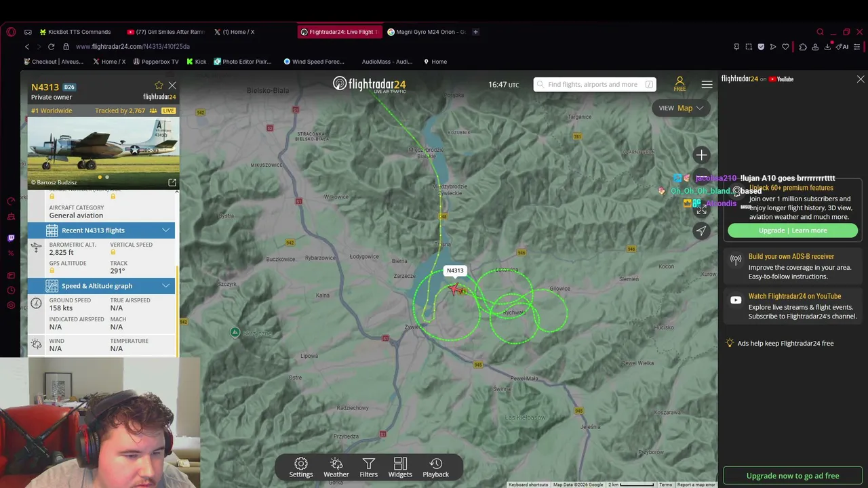The height and width of the screenshot is (488, 868).
Task: Close the N4313 flight details panel
Action: click(x=172, y=85)
